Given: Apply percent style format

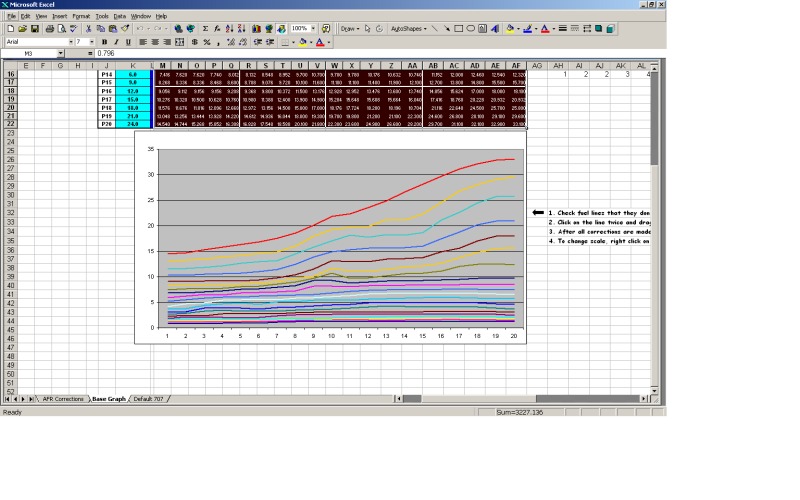Looking at the screenshot, I should [x=207, y=42].
